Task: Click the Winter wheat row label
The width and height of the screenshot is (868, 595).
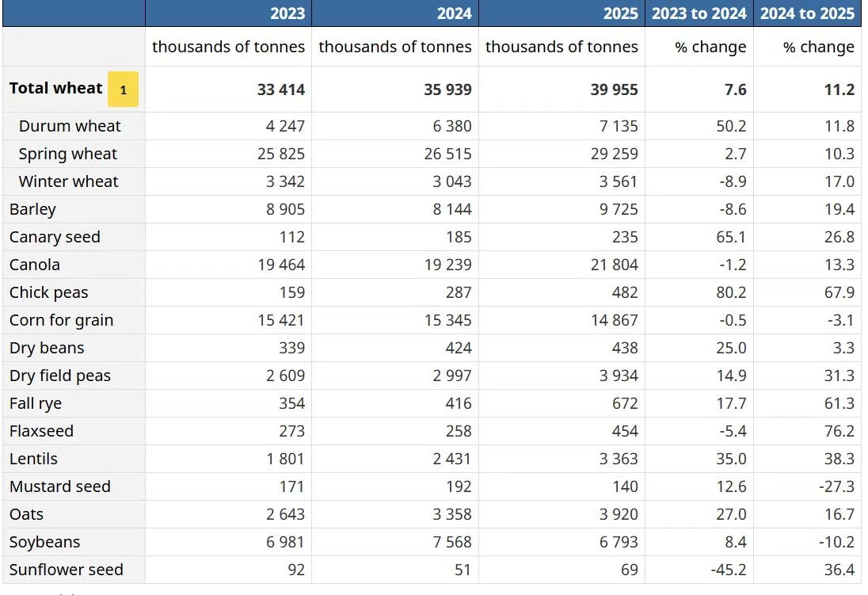Action: click(x=68, y=181)
